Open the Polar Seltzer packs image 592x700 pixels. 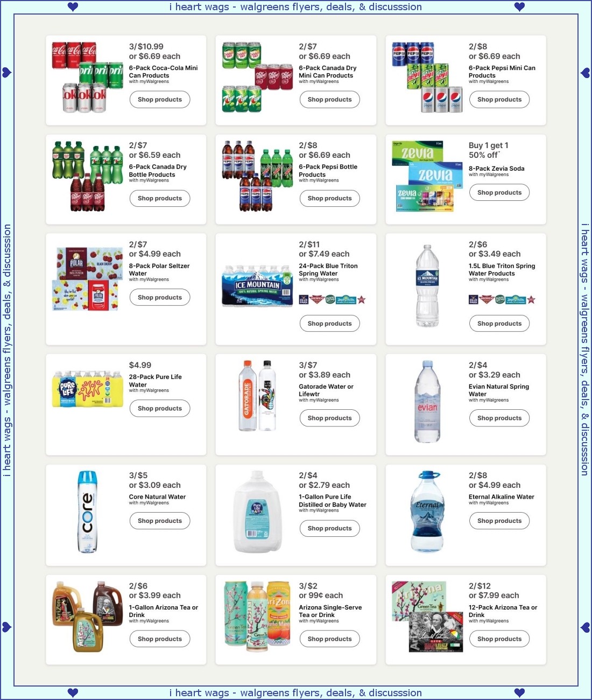[87, 279]
